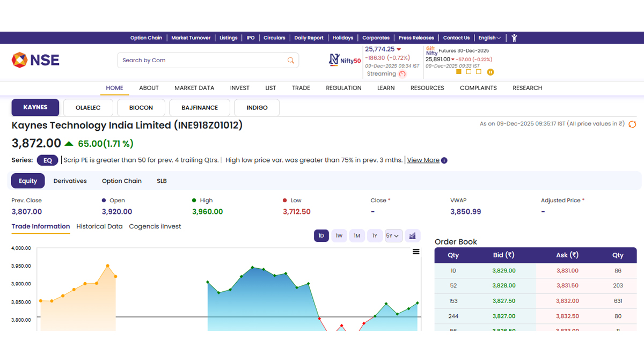Switch to the Historical Data tab
The width and height of the screenshot is (644, 362).
point(99,226)
